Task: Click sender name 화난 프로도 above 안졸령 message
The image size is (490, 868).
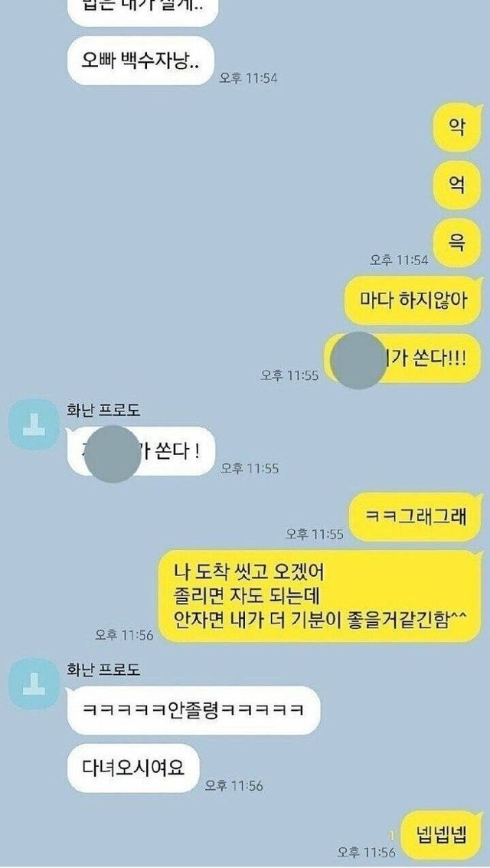Action: point(103,670)
